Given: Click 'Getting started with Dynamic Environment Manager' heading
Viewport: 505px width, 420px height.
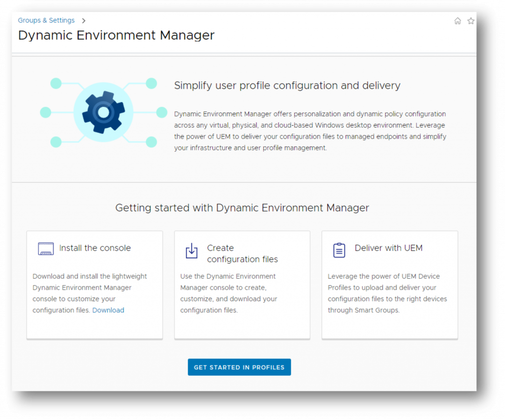Looking at the screenshot, I should pos(242,208).
